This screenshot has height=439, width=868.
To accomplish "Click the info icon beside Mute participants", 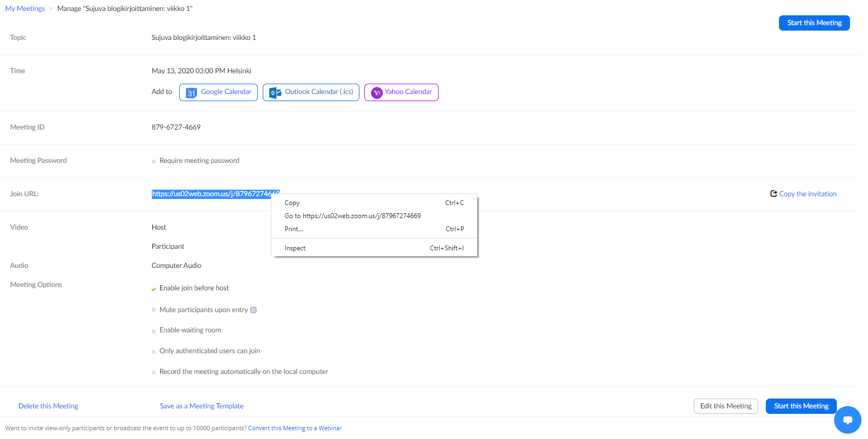I will [x=253, y=310].
